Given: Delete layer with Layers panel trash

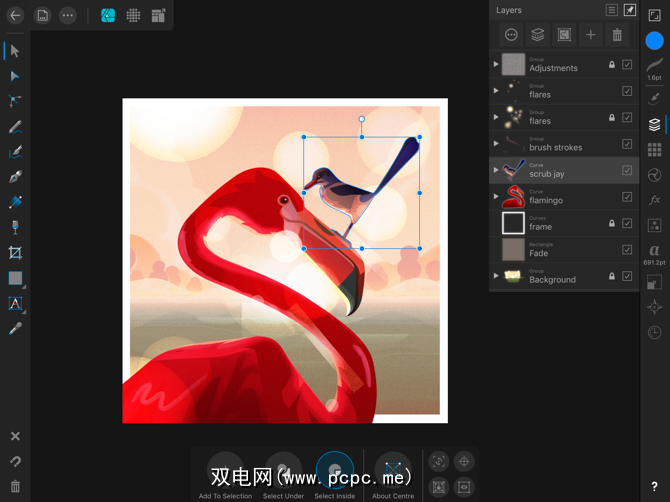Looking at the screenshot, I should pyautogui.click(x=617, y=35).
